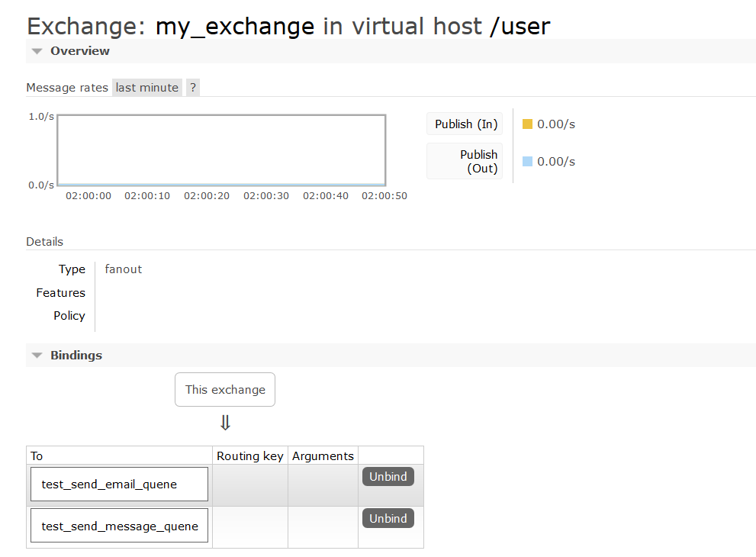Click the '?' help icon for message rates
The image size is (756, 557).
[193, 87]
